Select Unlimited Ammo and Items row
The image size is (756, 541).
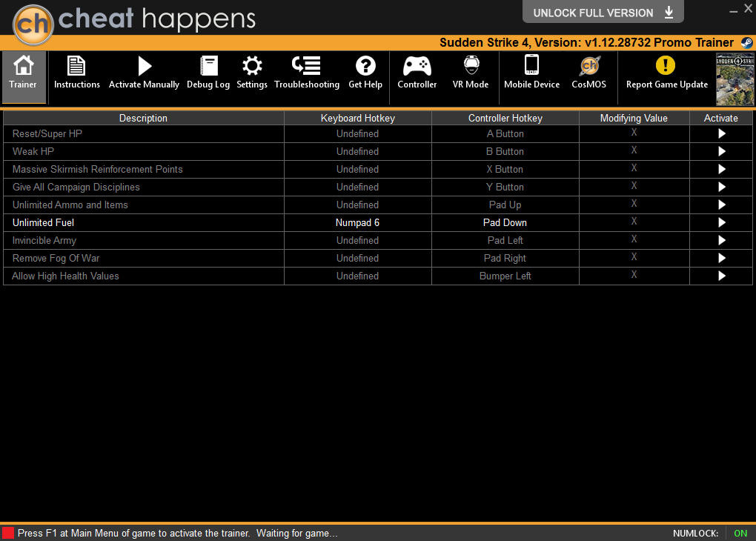coord(378,205)
